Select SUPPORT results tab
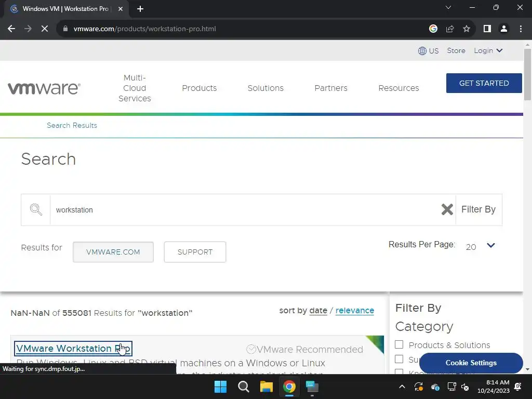 pyautogui.click(x=195, y=252)
